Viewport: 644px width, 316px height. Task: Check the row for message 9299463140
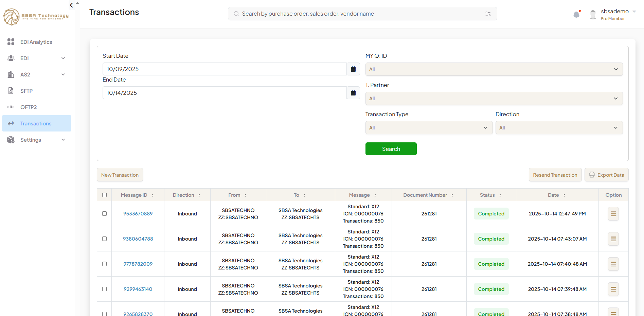click(x=104, y=289)
